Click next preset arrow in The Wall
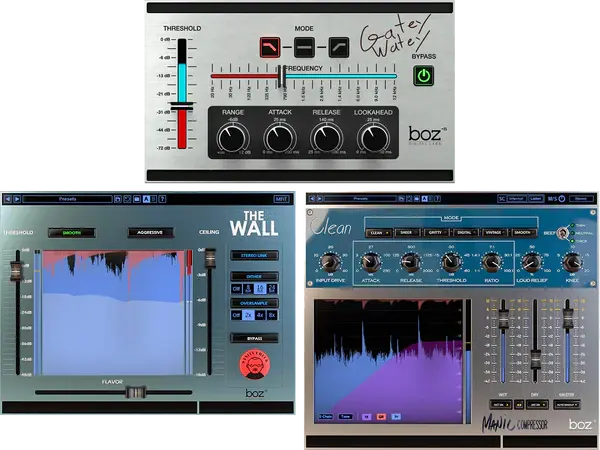This screenshot has height=450, width=600. (17, 199)
